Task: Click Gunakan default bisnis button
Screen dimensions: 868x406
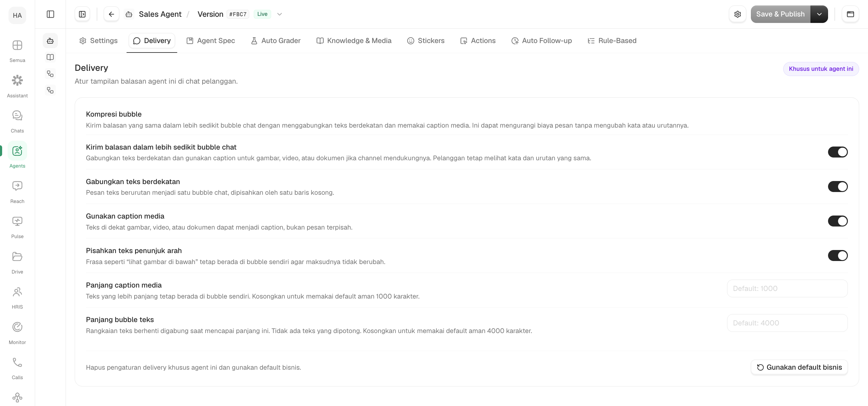Action: tap(799, 367)
